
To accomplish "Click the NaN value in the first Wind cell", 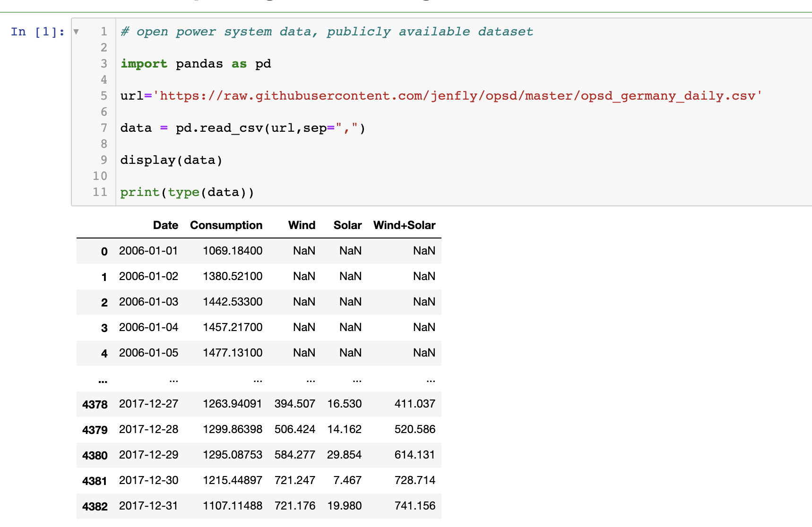I will click(x=304, y=251).
